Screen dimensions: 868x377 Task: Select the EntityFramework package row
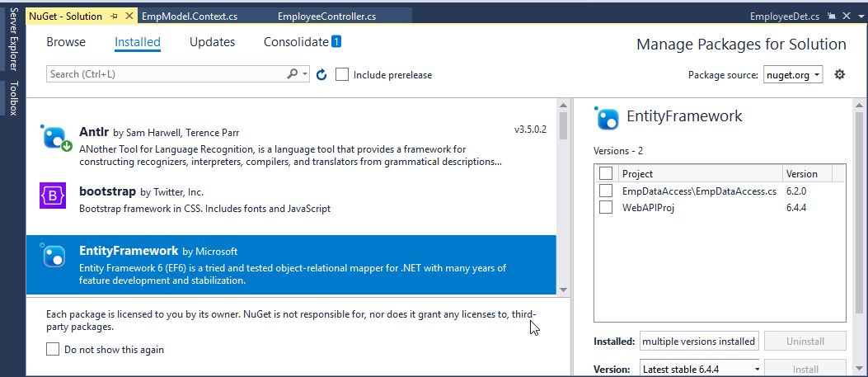coord(291,265)
